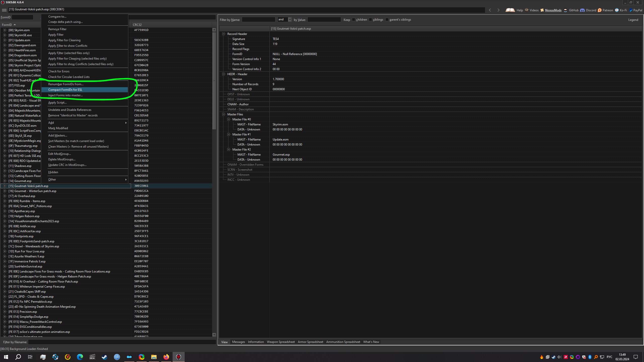Choose Inject Forms into master...

(85, 95)
